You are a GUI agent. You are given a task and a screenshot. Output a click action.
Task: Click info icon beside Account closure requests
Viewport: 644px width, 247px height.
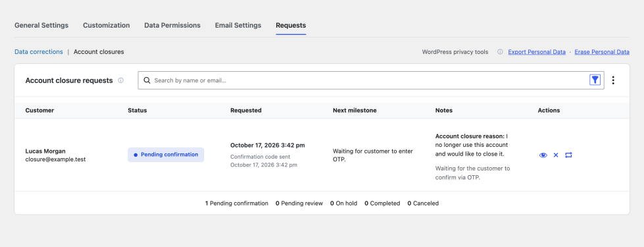[121, 80]
